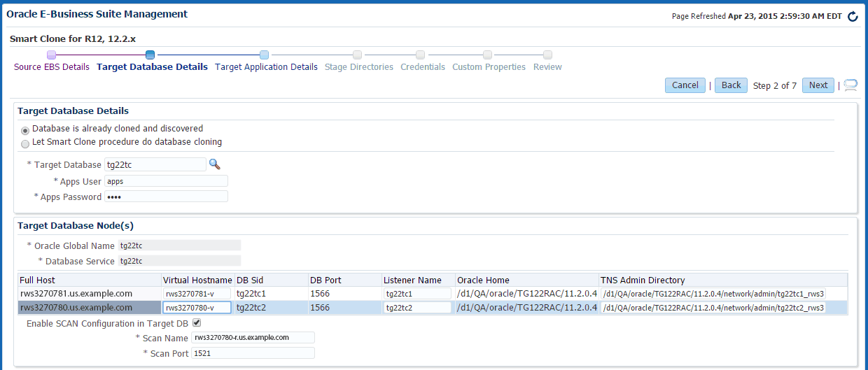Edit Virtual Hostname rws3270780-v field
The image size is (868, 370).
(x=197, y=308)
